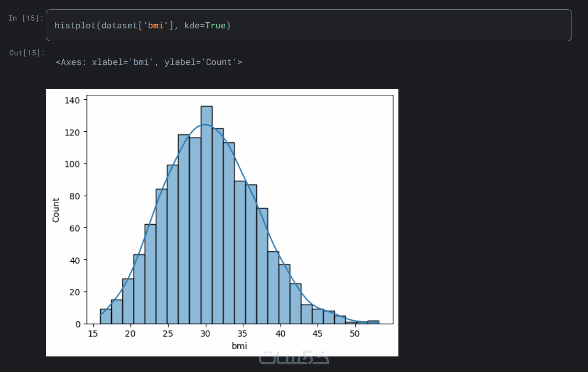588x372 pixels.
Task: Click the Count y-axis label
Action: coord(56,210)
